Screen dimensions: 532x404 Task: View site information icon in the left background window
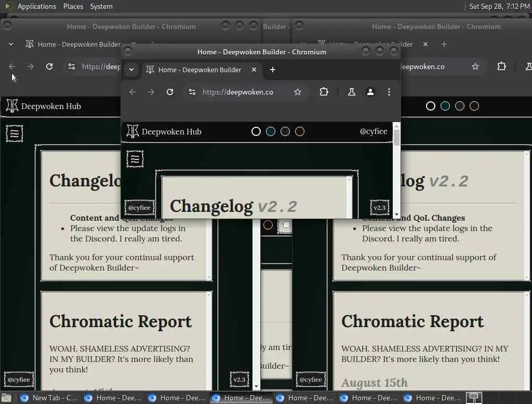click(x=72, y=66)
